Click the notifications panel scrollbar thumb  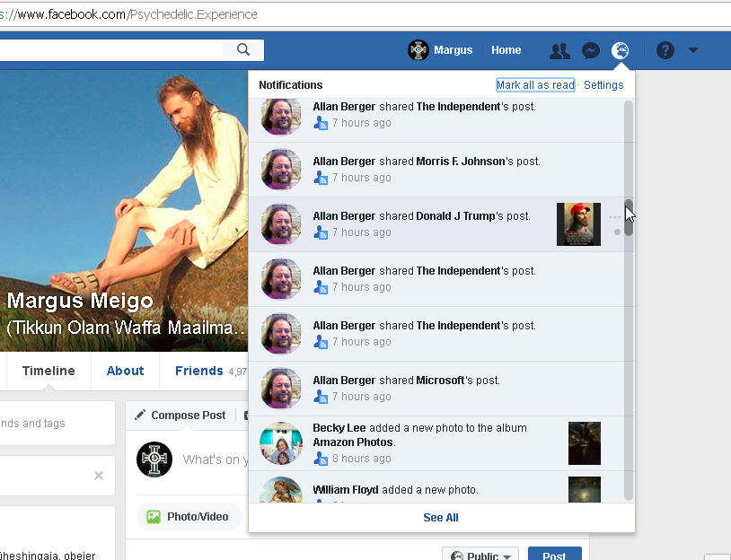click(x=629, y=217)
